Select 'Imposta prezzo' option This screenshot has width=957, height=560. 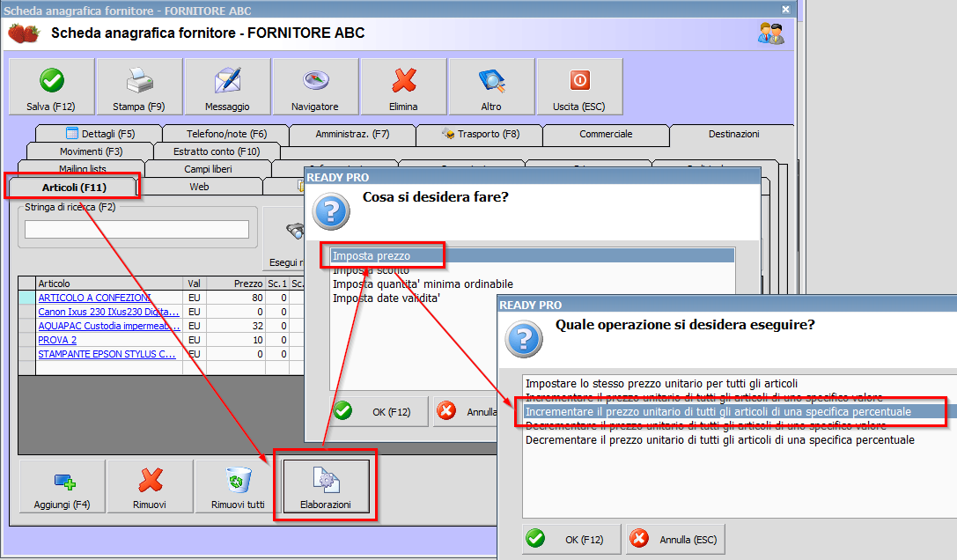coord(532,256)
